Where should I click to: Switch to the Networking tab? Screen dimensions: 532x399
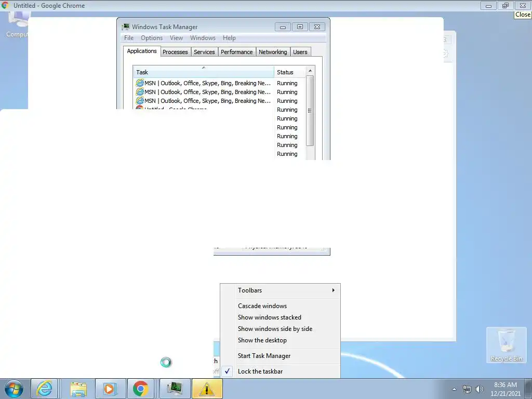coord(273,52)
